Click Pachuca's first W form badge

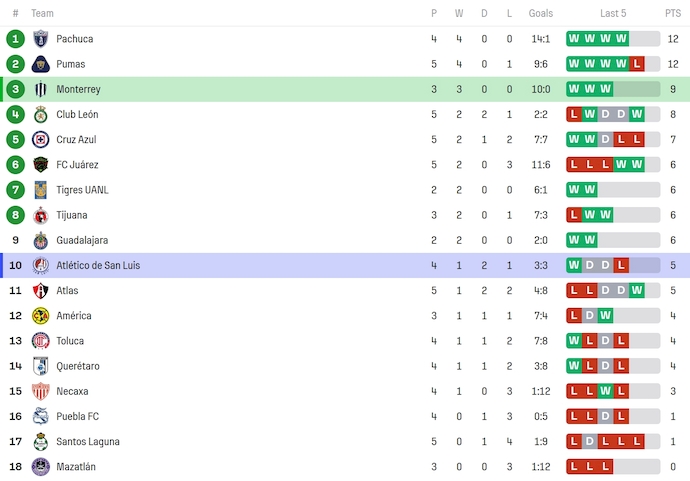pos(574,39)
